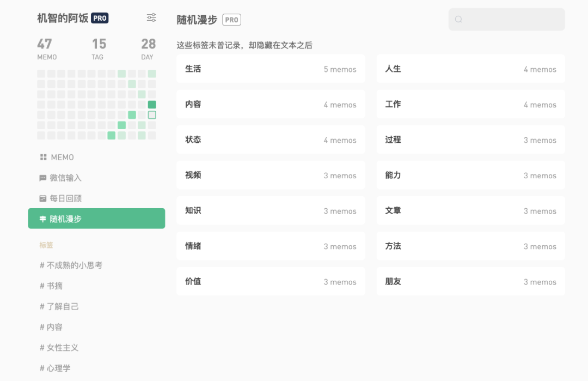Open the # 内容 sidebar tag

point(51,328)
